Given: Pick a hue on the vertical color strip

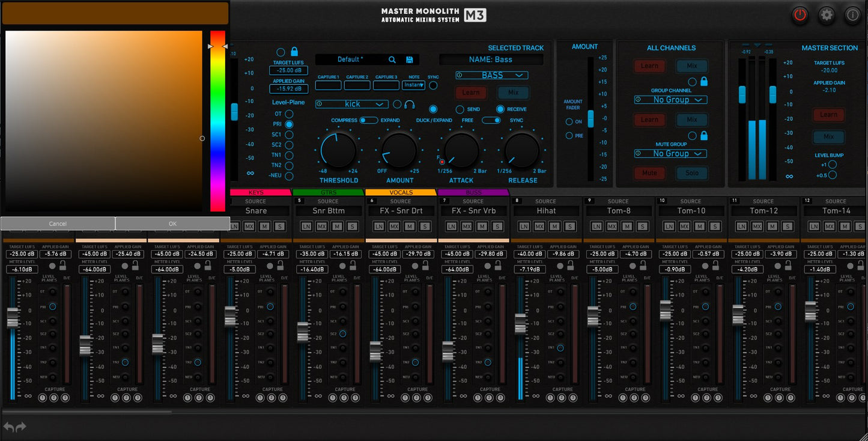Looking at the screenshot, I should coord(216,120).
